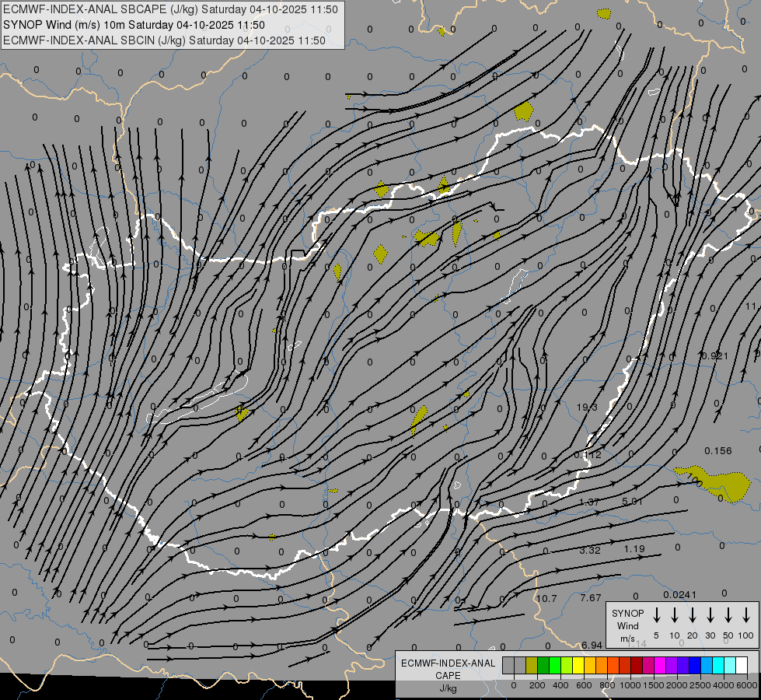Click the wind legend arrow above 5
Screen dimensions: 761x700
coord(657,615)
